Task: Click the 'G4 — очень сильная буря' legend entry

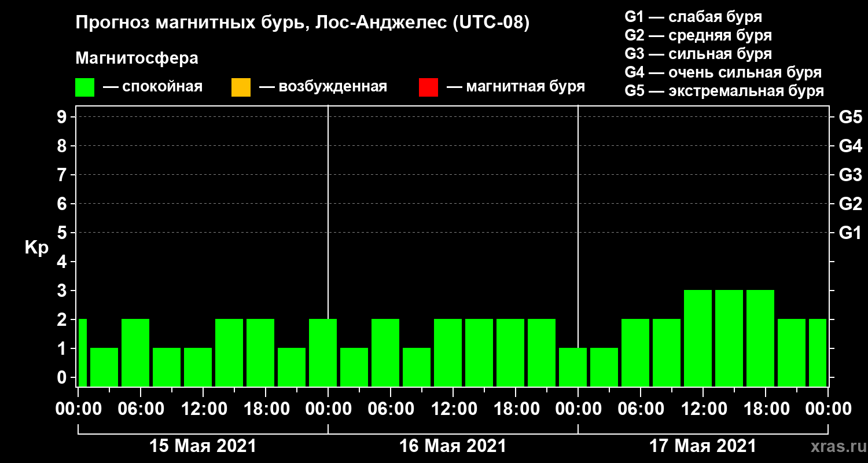Action: tap(723, 72)
